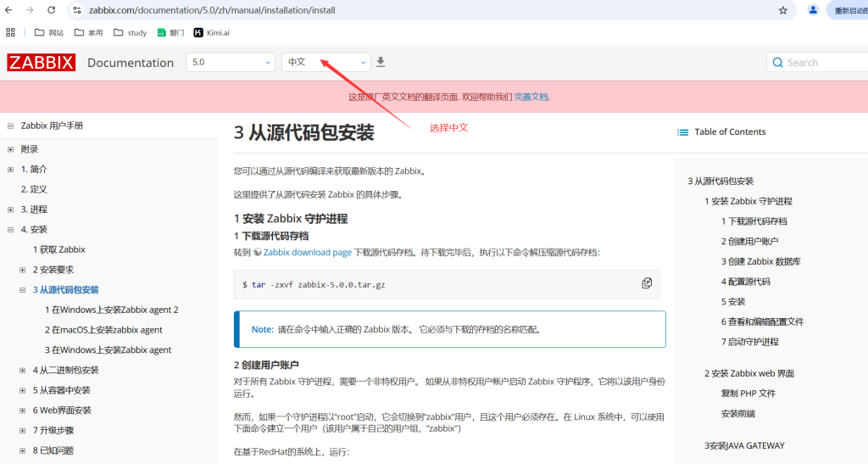Click the download documentation icon
Image resolution: width=868 pixels, height=464 pixels.
381,62
